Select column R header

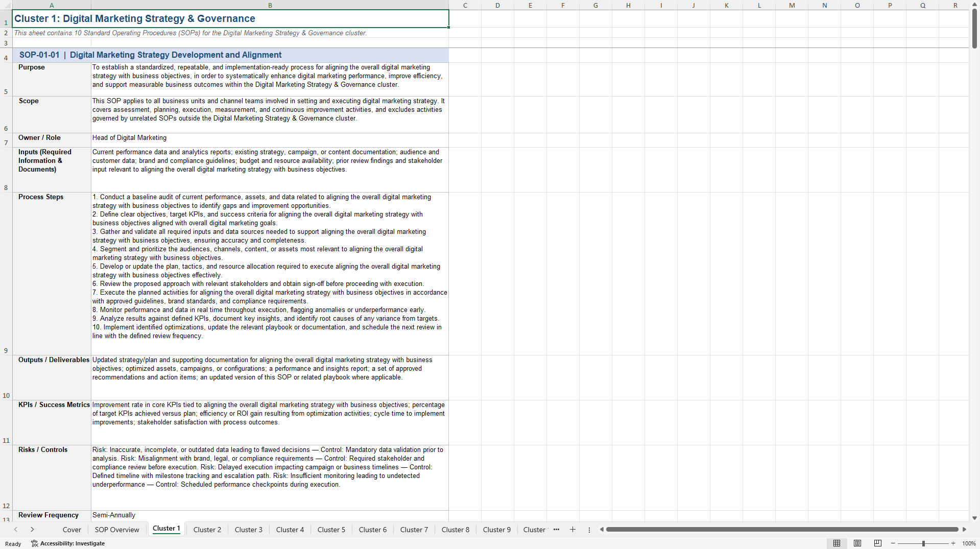pyautogui.click(x=955, y=5)
